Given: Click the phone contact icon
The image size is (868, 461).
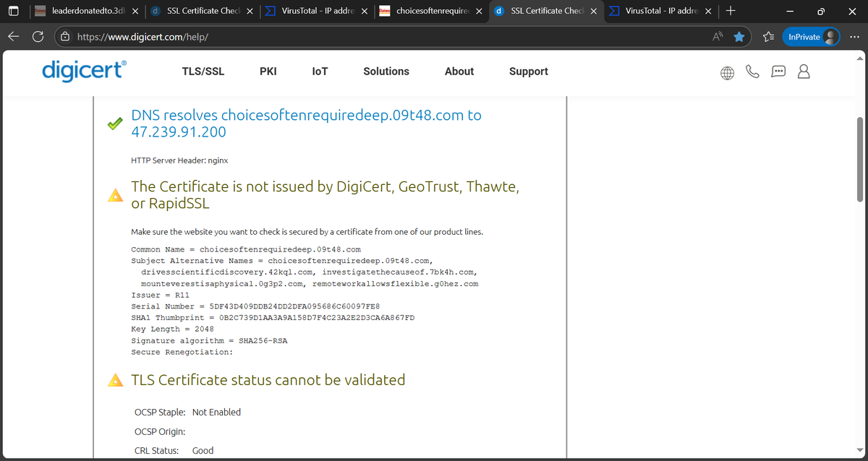Looking at the screenshot, I should [753, 72].
